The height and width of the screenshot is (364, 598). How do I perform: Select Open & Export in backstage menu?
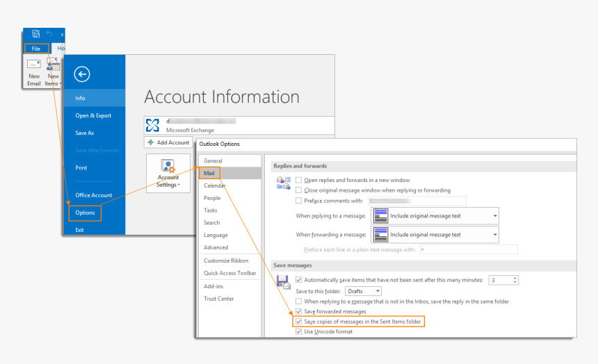tap(94, 115)
